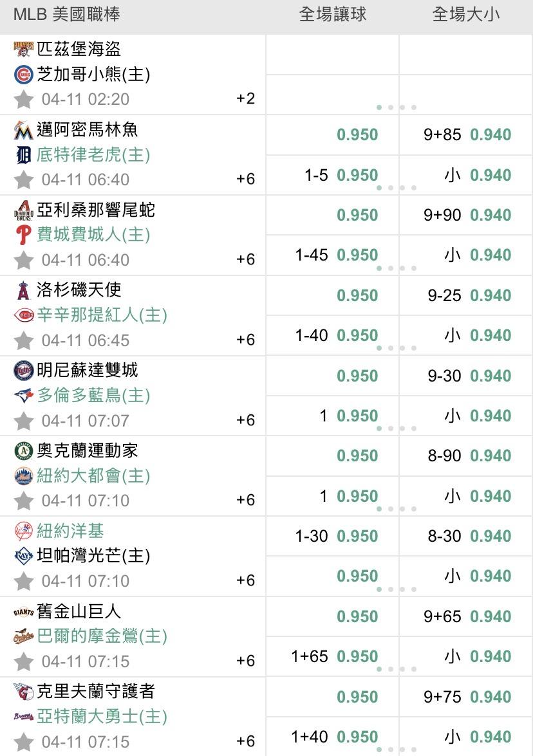Toggle favorite star for 07:07 Twins game
Screen dimensions: 533x756
pyautogui.click(x=24, y=421)
